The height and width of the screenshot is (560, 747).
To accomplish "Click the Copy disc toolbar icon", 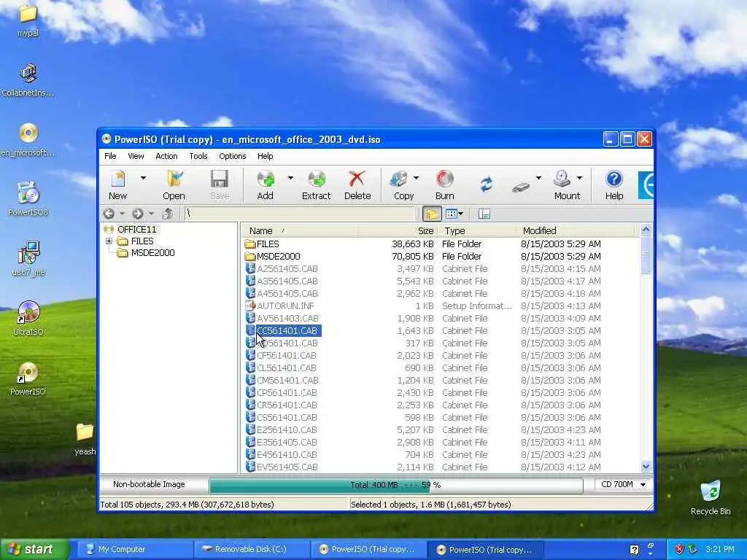I will [403, 185].
